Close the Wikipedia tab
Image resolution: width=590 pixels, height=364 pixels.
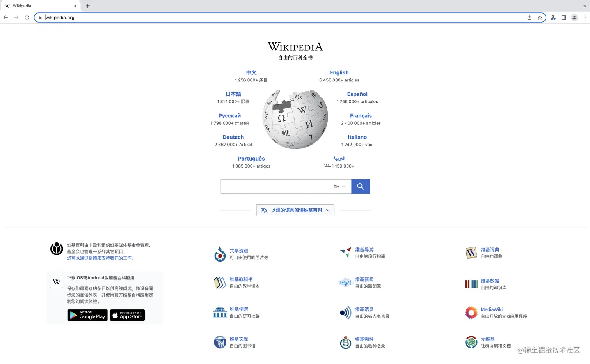click(75, 6)
